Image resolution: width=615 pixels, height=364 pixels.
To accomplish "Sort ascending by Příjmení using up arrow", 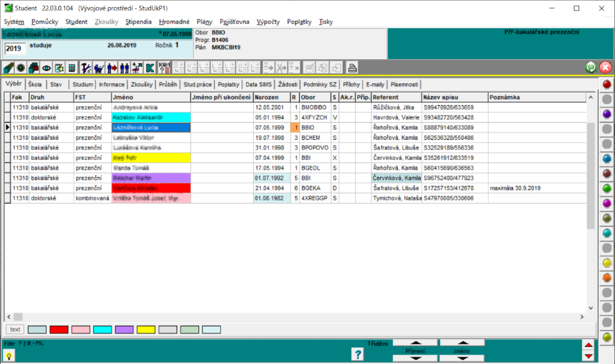I will [x=416, y=342].
